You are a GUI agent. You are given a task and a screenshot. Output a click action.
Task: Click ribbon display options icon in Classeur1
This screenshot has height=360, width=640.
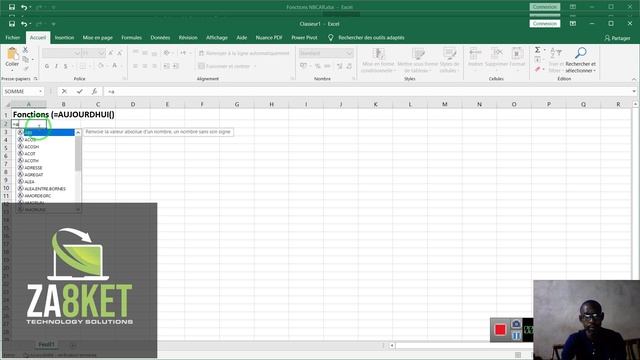point(573,24)
